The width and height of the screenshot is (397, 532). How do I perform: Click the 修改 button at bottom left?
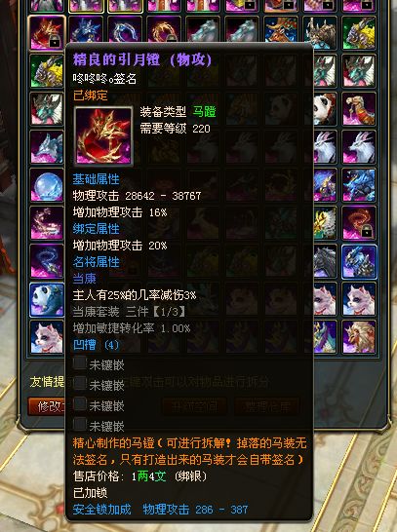point(47,406)
